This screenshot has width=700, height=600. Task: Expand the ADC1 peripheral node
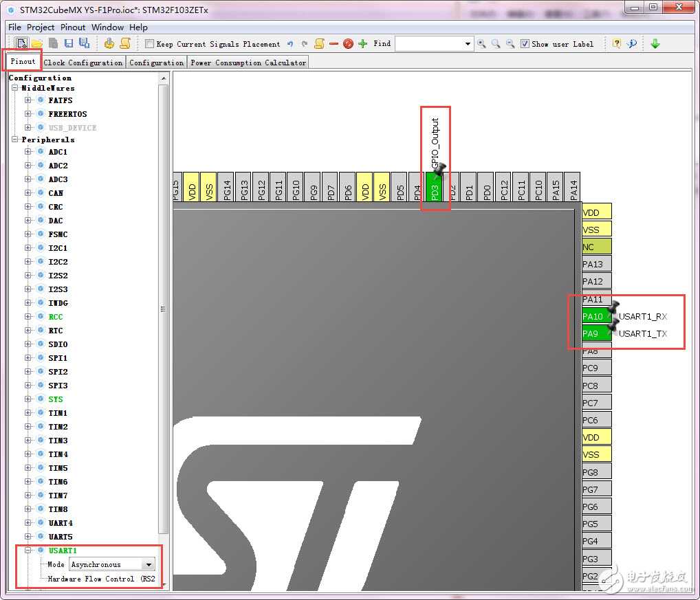28,152
